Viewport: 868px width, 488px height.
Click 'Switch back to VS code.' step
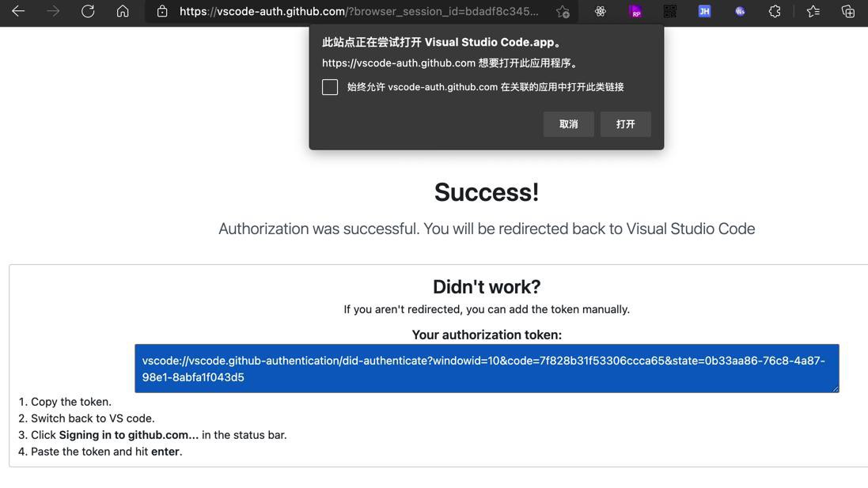click(x=93, y=418)
